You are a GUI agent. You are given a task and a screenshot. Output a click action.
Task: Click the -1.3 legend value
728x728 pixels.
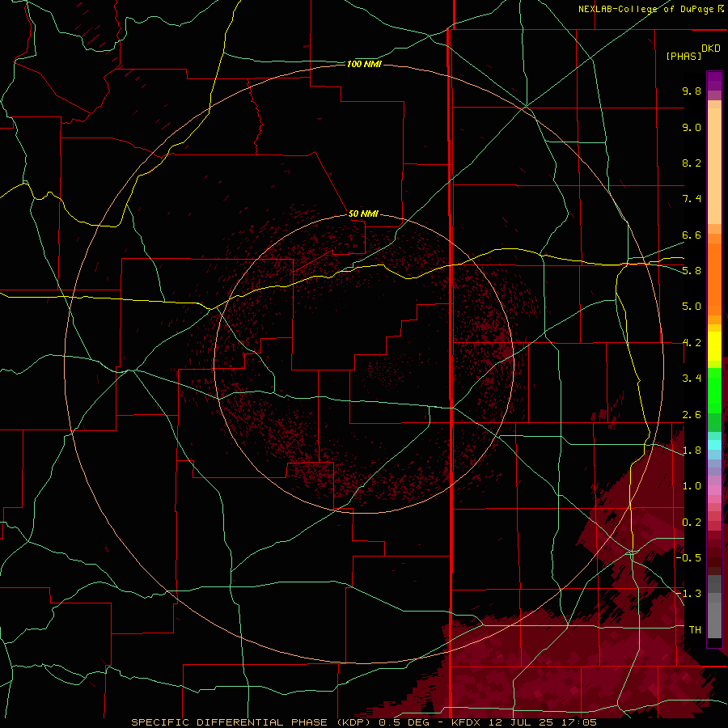pos(688,594)
